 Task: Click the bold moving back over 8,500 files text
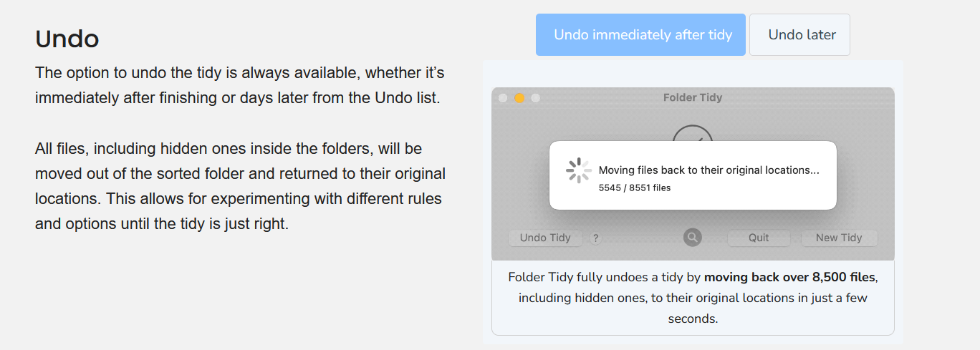coord(789,277)
